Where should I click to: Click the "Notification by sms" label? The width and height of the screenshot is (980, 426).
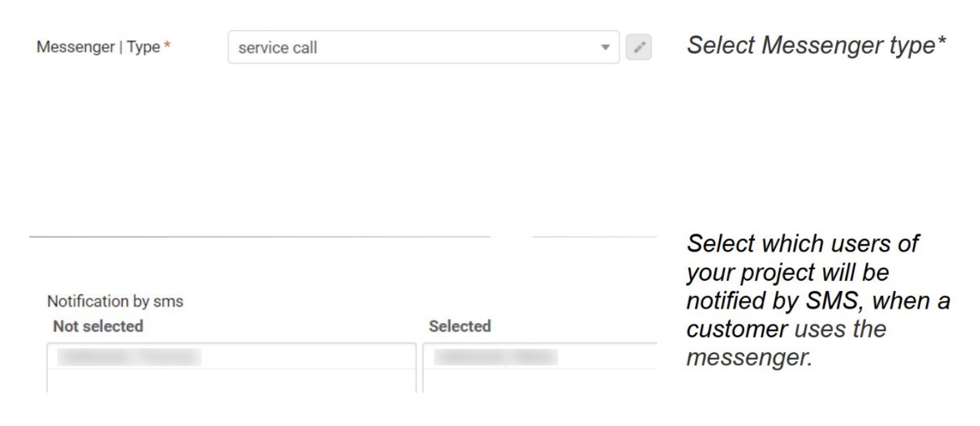(x=115, y=302)
